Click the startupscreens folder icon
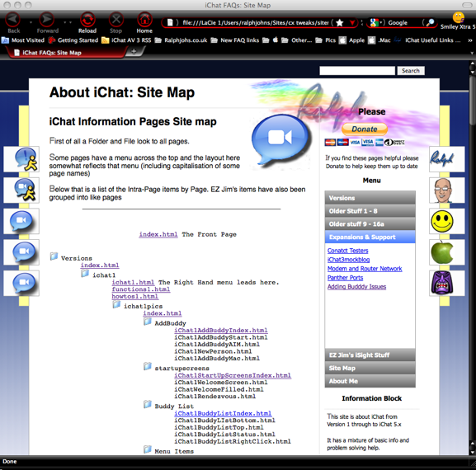This screenshot has width=476, height=470. pyautogui.click(x=148, y=367)
